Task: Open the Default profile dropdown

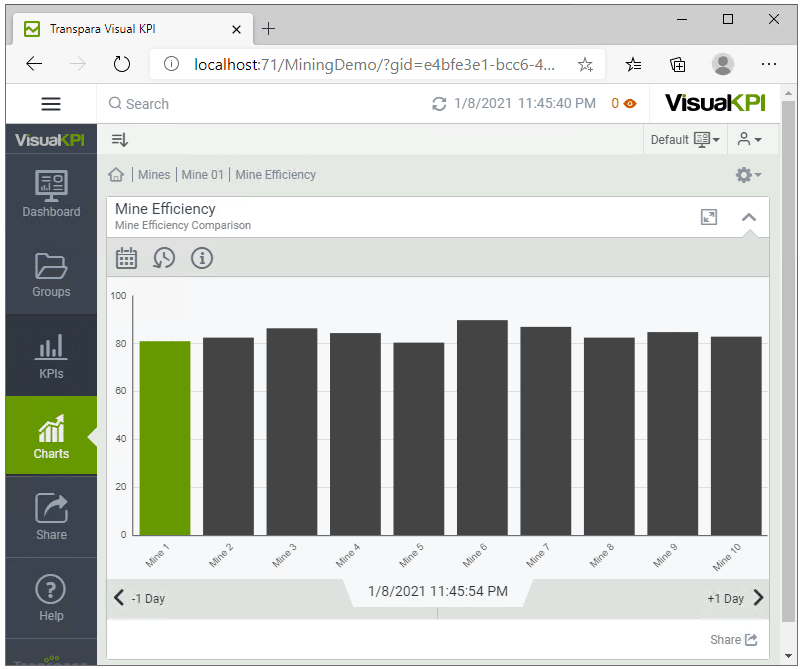Action: pyautogui.click(x=685, y=140)
